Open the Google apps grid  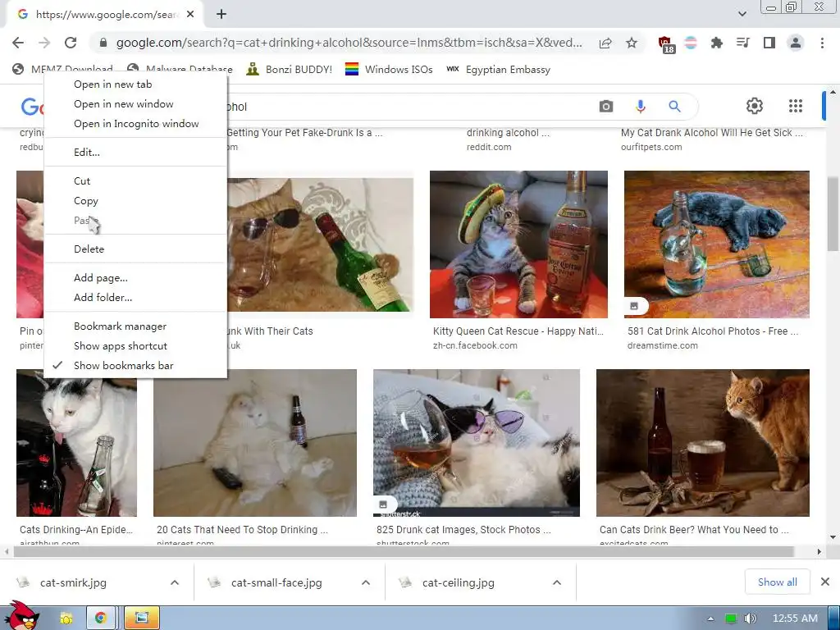[796, 106]
